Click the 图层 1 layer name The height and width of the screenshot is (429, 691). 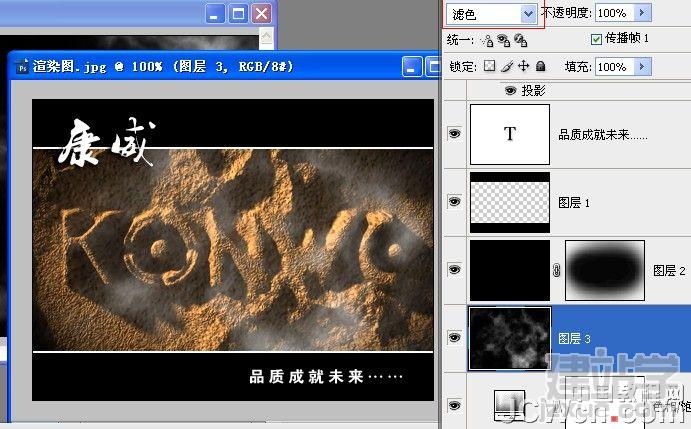point(574,203)
